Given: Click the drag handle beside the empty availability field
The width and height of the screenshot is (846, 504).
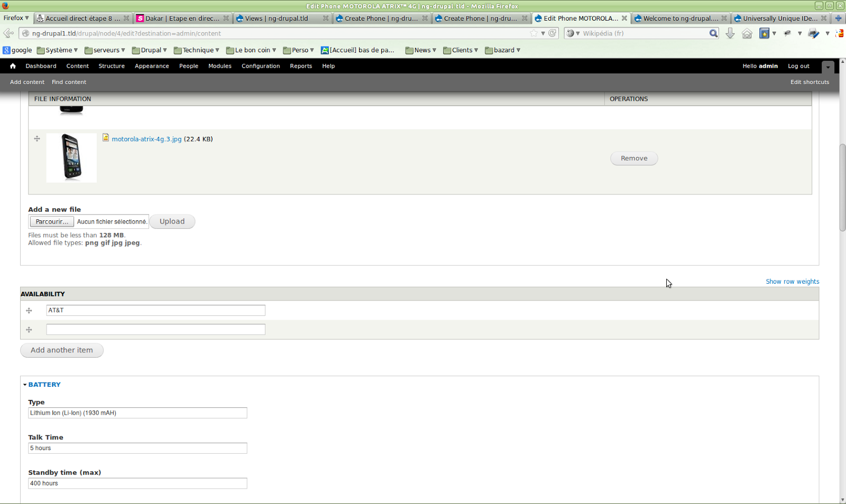Looking at the screenshot, I should tap(29, 330).
